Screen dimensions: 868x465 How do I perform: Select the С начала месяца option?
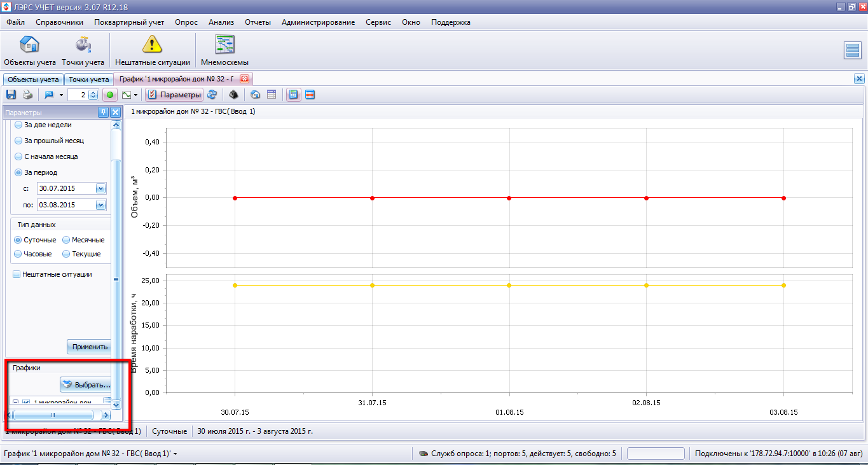[x=18, y=156]
